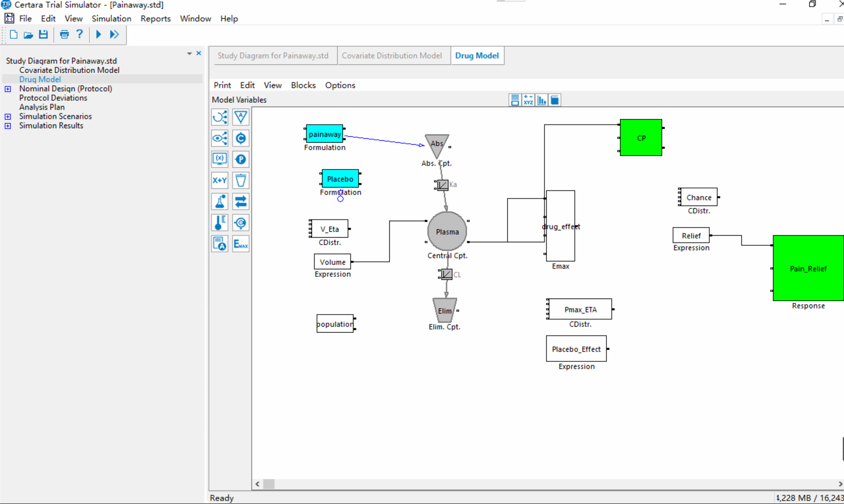Expand Simulation Scenarios tree node
844x504 pixels.
pyautogui.click(x=8, y=117)
